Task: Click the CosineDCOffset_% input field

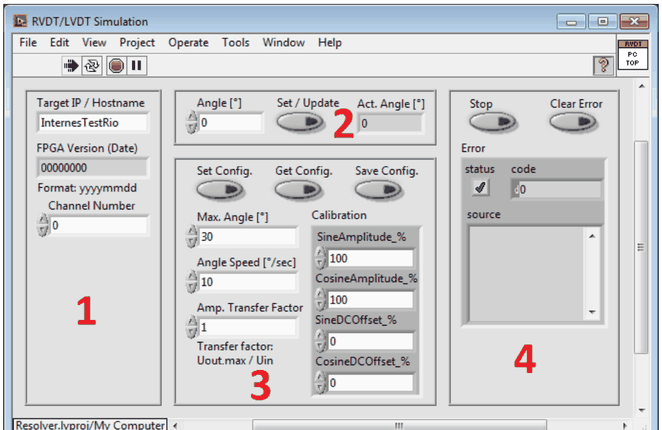Action: pos(371,382)
